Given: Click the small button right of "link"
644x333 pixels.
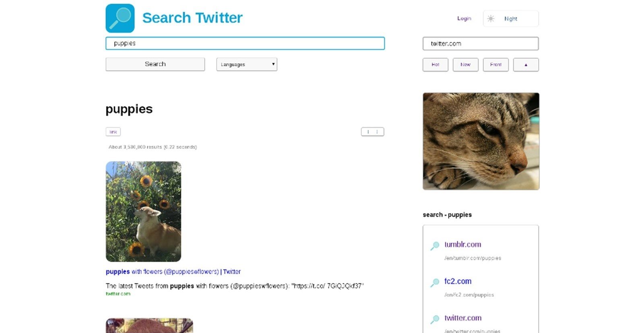Looking at the screenshot, I should pyautogui.click(x=373, y=132).
